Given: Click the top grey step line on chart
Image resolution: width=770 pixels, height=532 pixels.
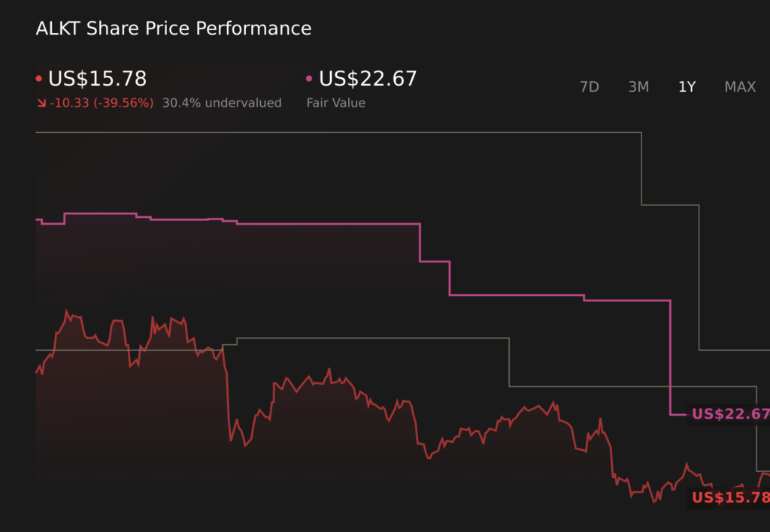Looking at the screenshot, I should coord(338,132).
